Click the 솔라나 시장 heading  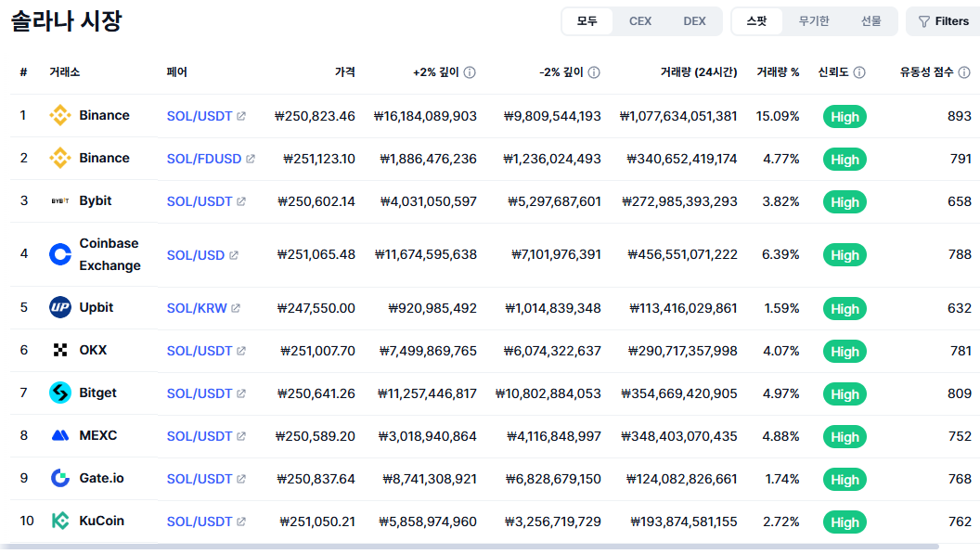point(66,21)
